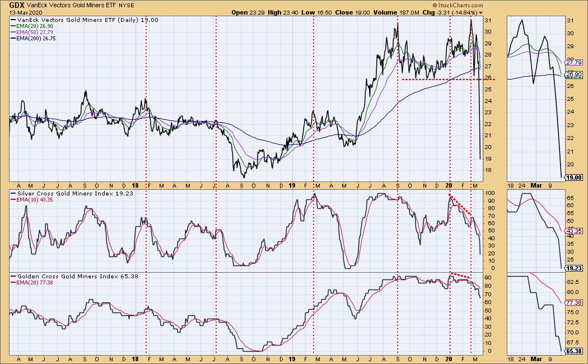This screenshot has height=364, width=588.
Task: Select the 'EMA(50) 27.79' legend entry
Action: tap(32, 32)
